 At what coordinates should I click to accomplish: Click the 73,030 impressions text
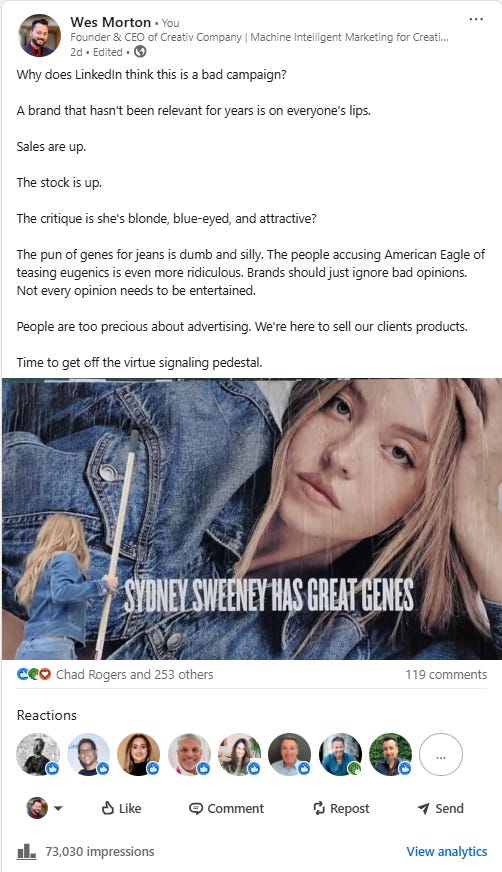(100, 851)
